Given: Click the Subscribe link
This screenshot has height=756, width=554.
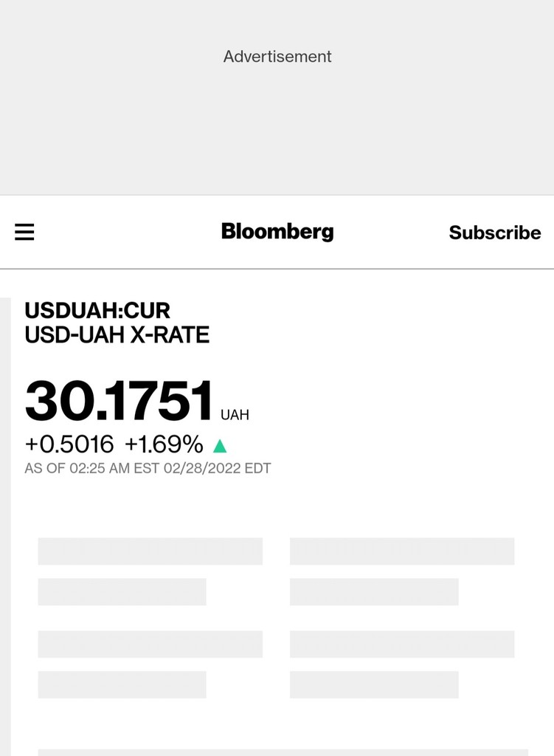Looking at the screenshot, I should (x=494, y=233).
